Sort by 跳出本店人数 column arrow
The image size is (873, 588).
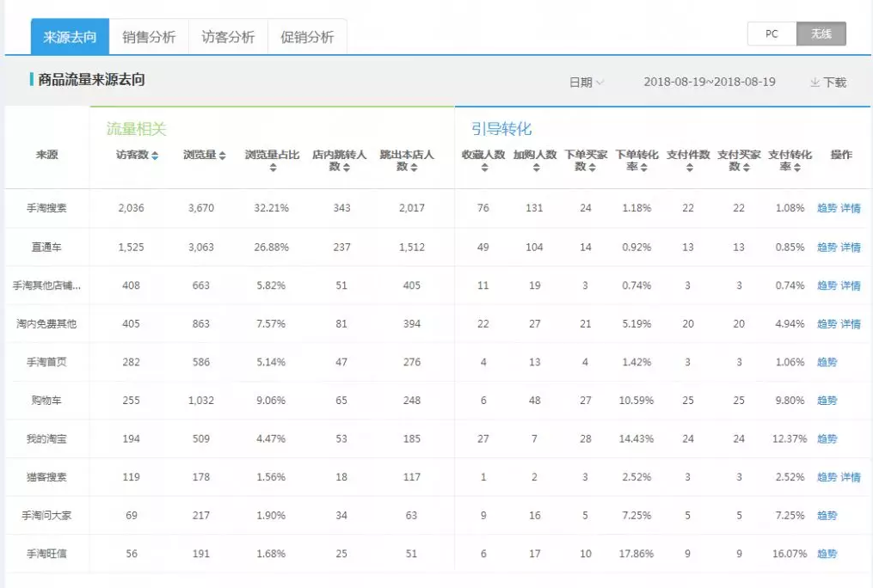[x=414, y=168]
